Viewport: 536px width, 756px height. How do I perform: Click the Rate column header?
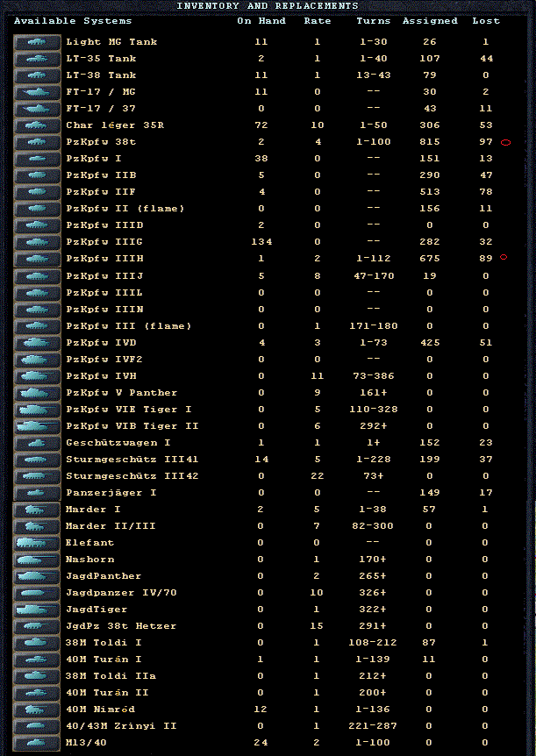tap(318, 21)
